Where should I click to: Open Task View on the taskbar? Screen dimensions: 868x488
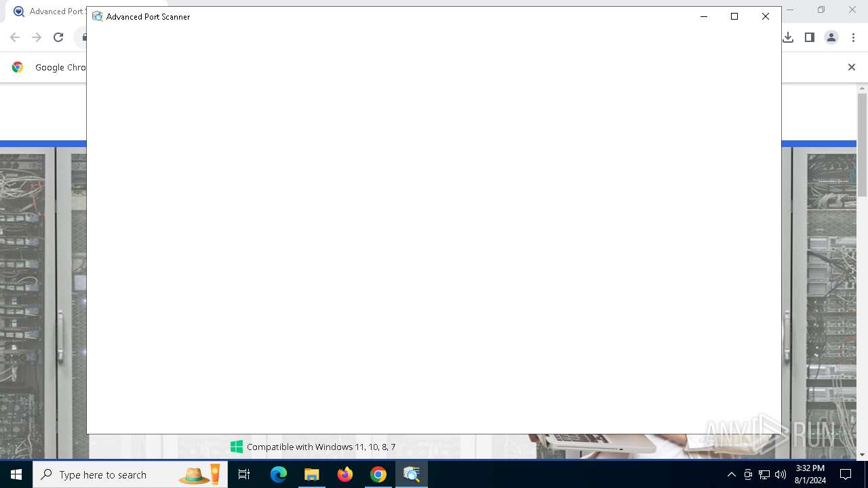pos(244,474)
